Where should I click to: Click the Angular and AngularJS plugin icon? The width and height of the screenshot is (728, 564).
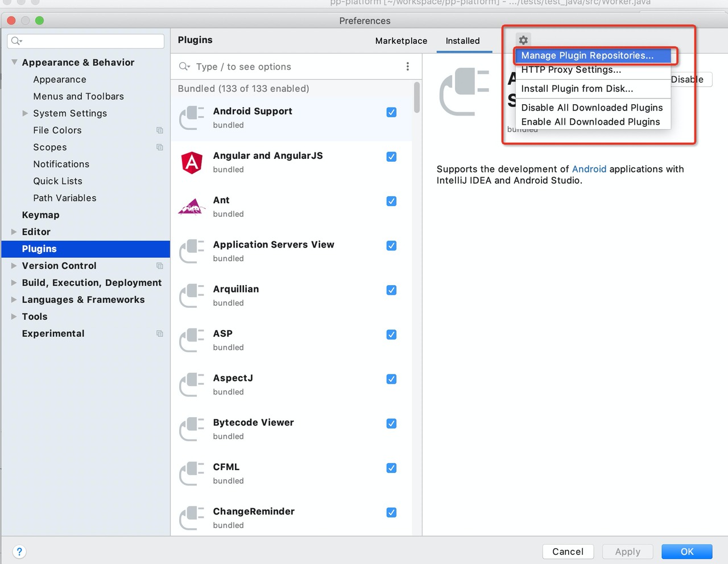pos(192,163)
